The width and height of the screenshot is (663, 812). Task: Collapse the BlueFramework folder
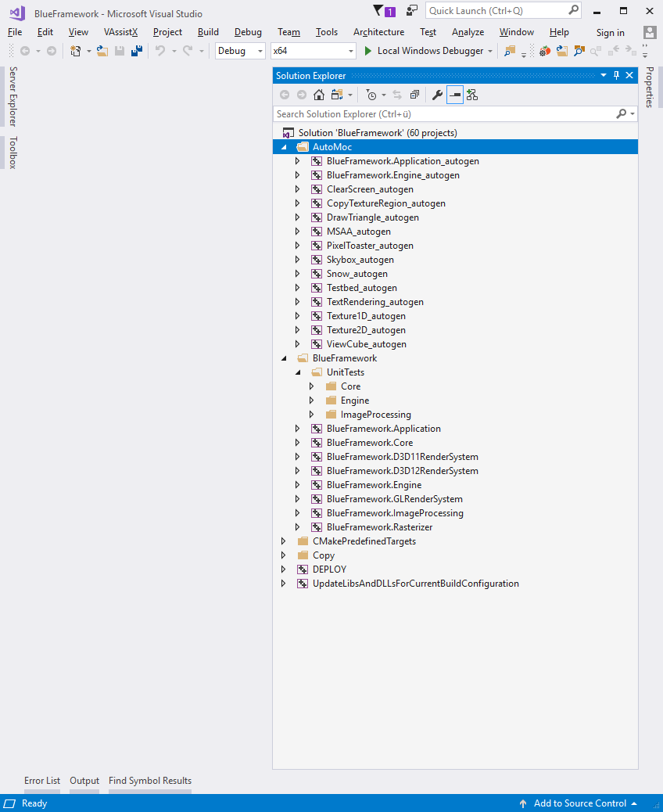(x=284, y=358)
